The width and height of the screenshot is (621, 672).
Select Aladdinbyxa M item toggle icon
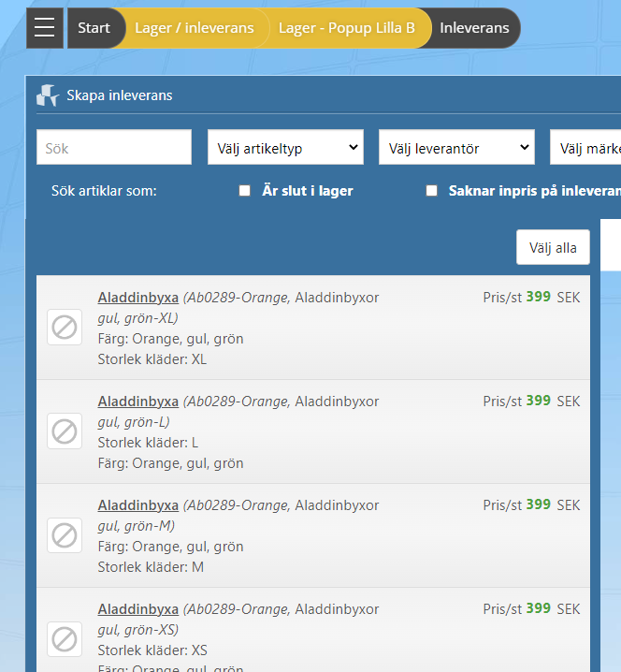tap(65, 535)
